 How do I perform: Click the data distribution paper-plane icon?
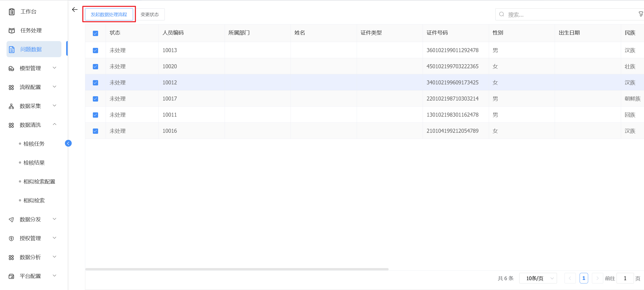point(11,220)
